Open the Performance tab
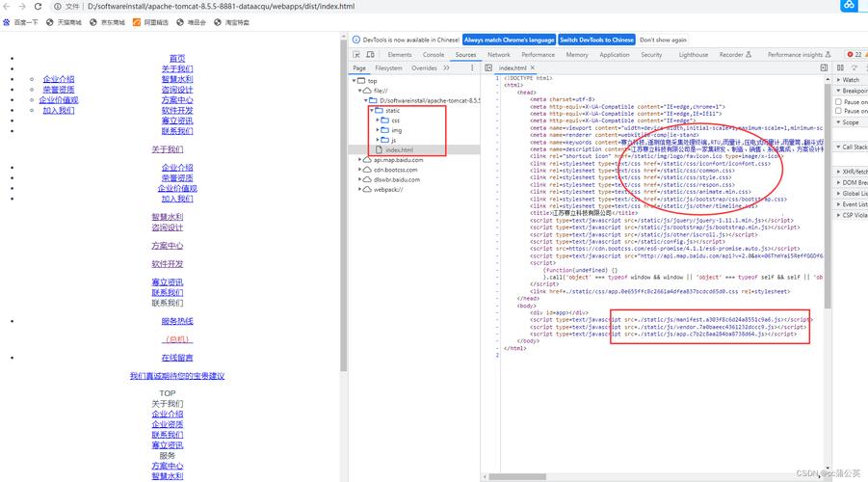Screen dimensions: 868x482 [x=539, y=55]
